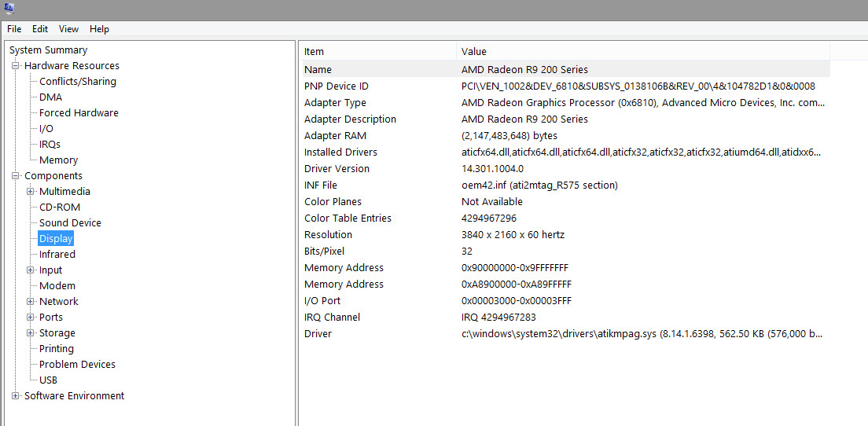Open the Help menu
Image resolution: width=868 pixels, height=426 pixels.
pos(100,29)
